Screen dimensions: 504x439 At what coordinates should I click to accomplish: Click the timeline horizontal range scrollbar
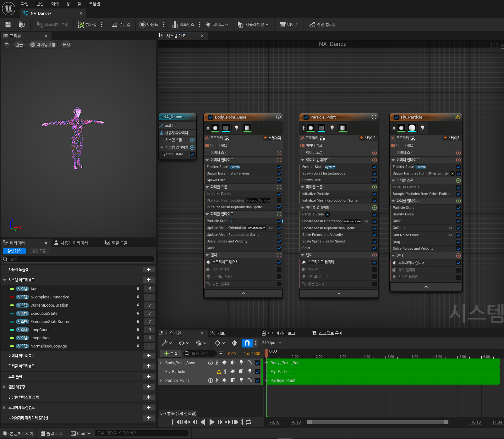point(378,422)
